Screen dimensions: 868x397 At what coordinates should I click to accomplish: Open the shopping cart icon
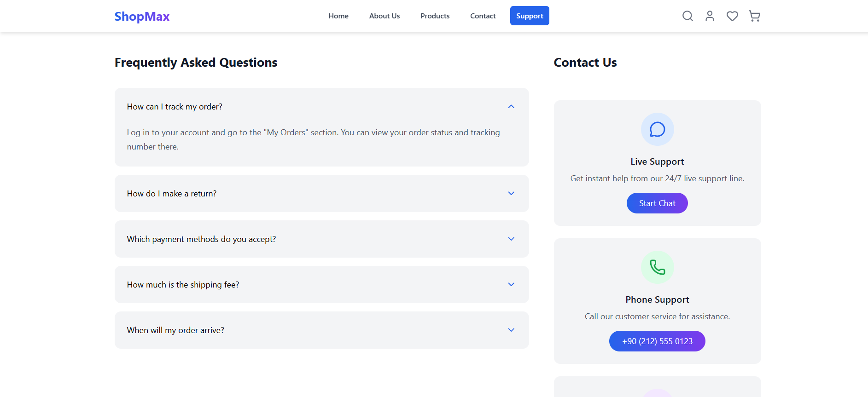pyautogui.click(x=755, y=16)
